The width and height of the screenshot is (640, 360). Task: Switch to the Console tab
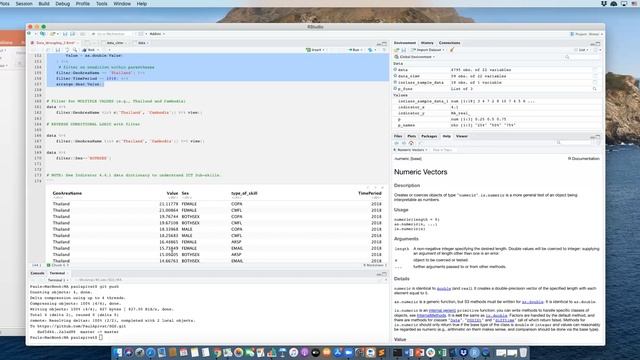37,273
